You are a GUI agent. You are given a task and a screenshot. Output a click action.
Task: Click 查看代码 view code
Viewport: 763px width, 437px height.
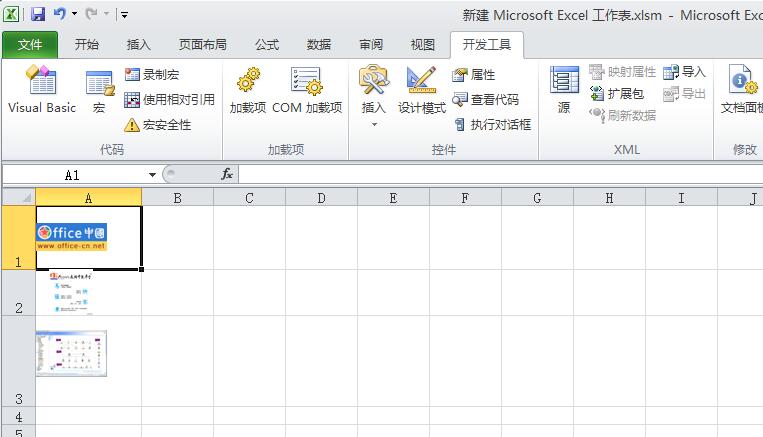[x=486, y=100]
